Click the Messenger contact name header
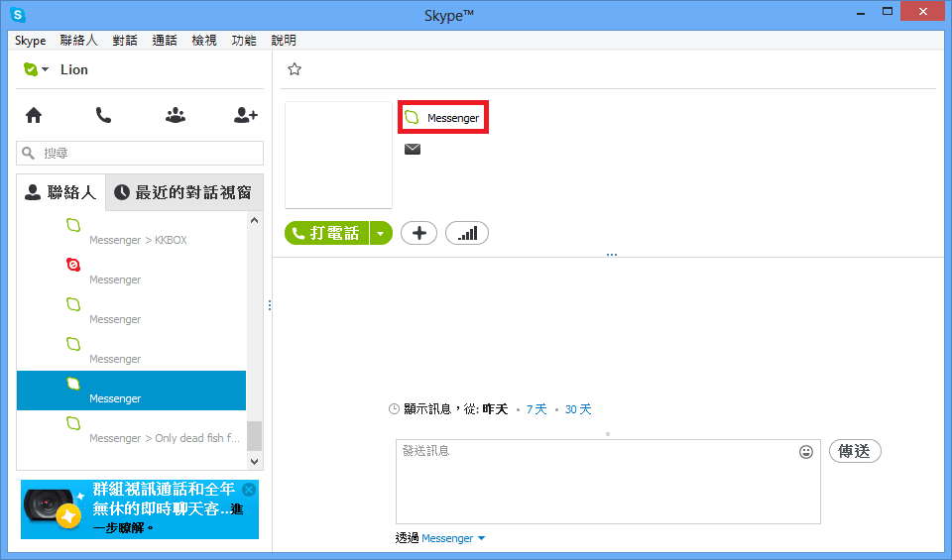The image size is (952, 560). point(453,118)
